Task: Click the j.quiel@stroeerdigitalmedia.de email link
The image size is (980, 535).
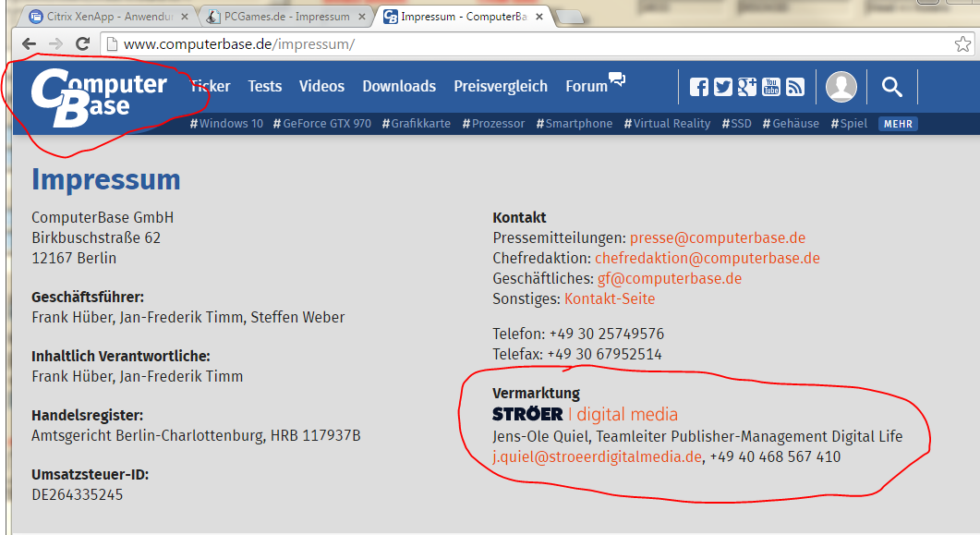Action: (597, 456)
